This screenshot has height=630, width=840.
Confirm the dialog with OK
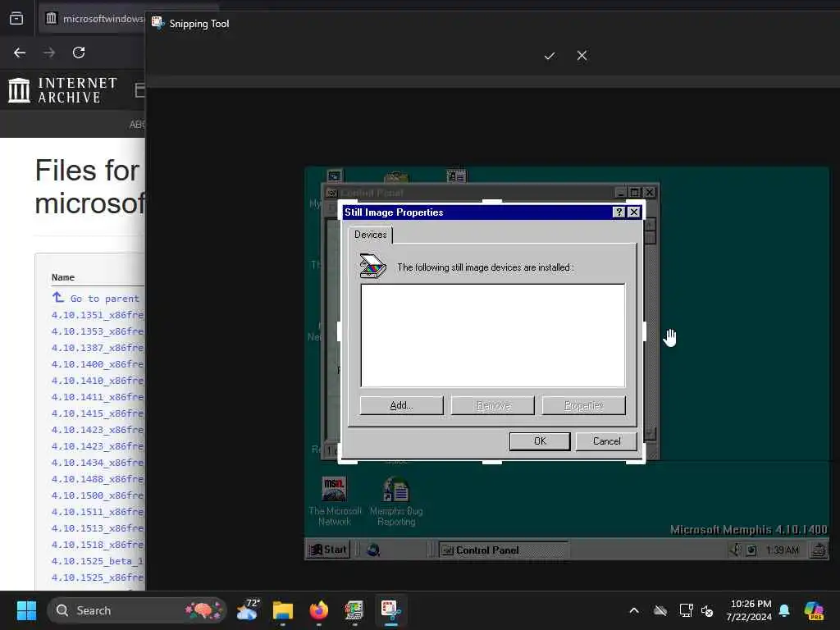tap(540, 441)
